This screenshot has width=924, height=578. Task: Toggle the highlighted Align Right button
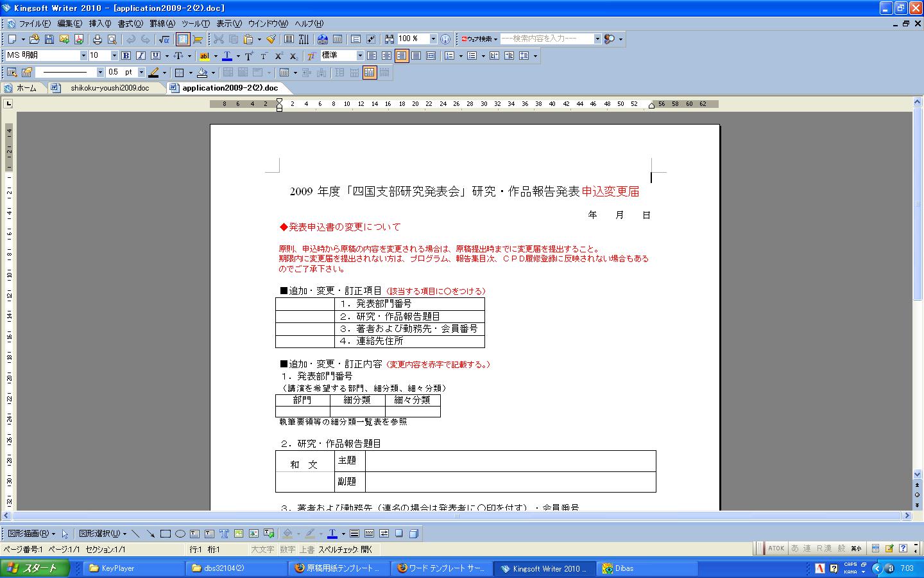pos(402,56)
